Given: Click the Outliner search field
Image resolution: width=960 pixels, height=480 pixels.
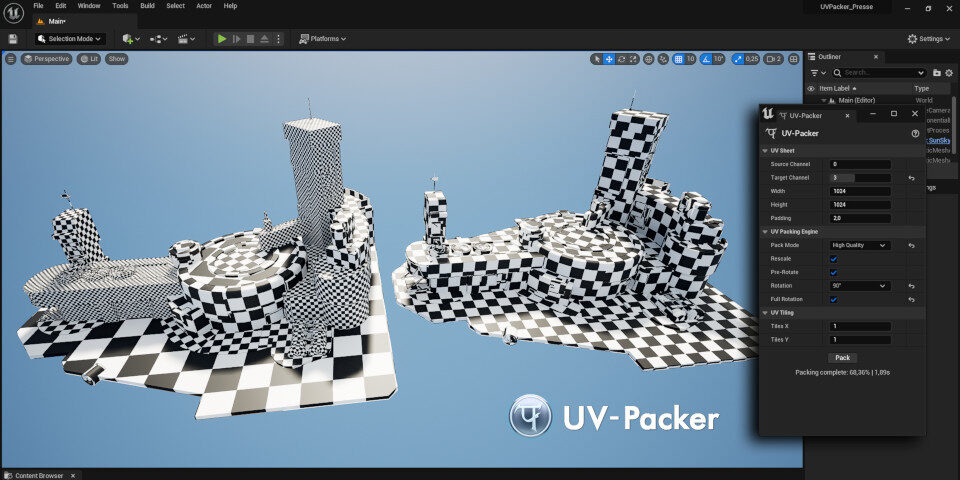Looking at the screenshot, I should 879,73.
